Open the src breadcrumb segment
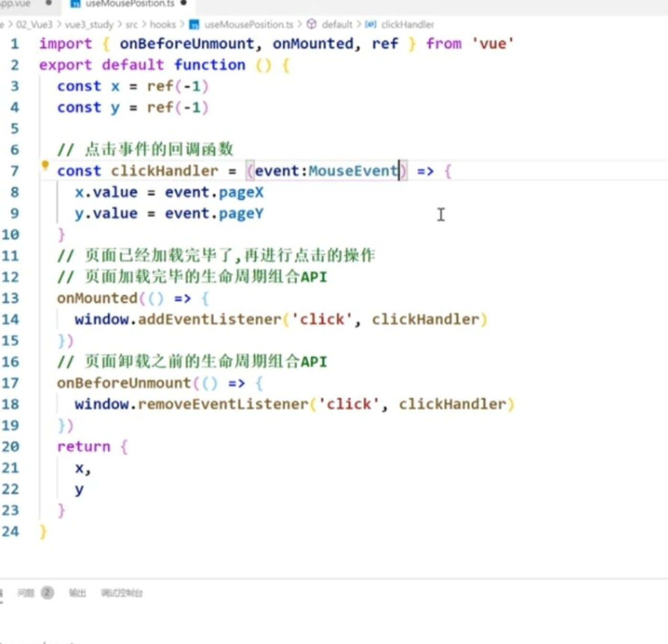668x644 pixels. [x=131, y=24]
